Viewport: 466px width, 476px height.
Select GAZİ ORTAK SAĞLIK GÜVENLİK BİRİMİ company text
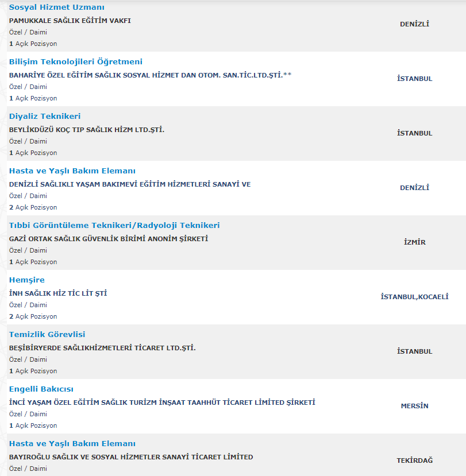(109, 239)
